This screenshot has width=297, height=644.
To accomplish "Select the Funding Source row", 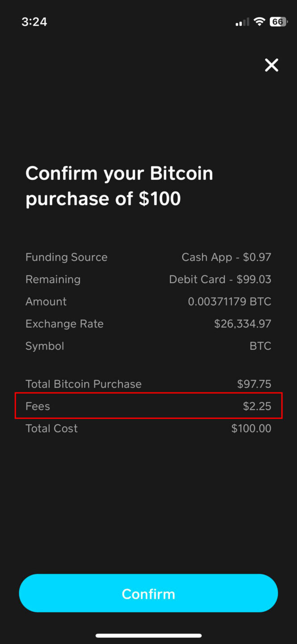I will click(x=66, y=257).
